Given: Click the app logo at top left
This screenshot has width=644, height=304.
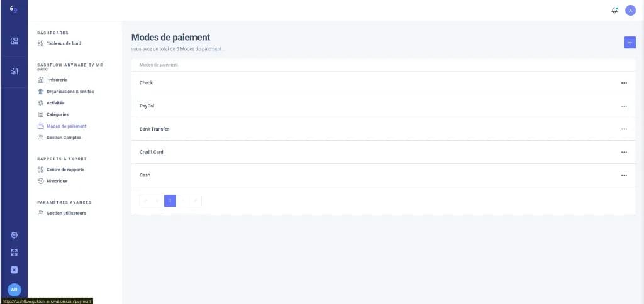Looking at the screenshot, I should point(14,10).
